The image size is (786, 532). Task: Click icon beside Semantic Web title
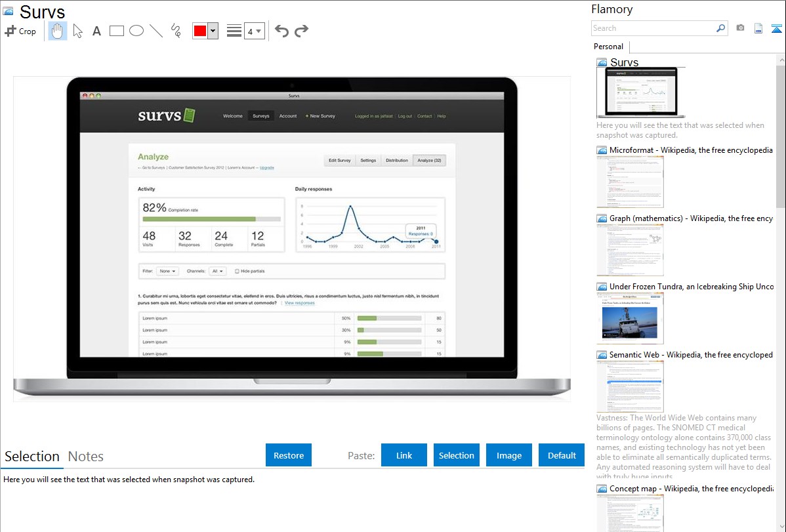[602, 354]
